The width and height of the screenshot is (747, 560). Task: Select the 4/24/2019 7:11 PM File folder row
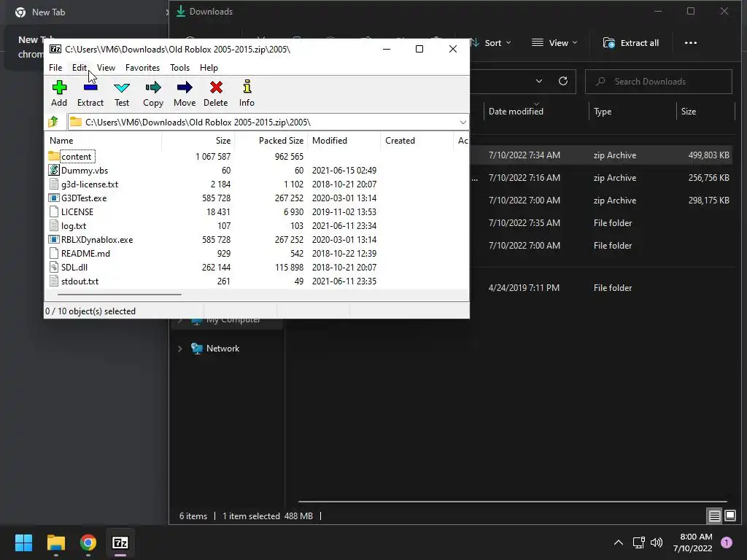pos(601,287)
